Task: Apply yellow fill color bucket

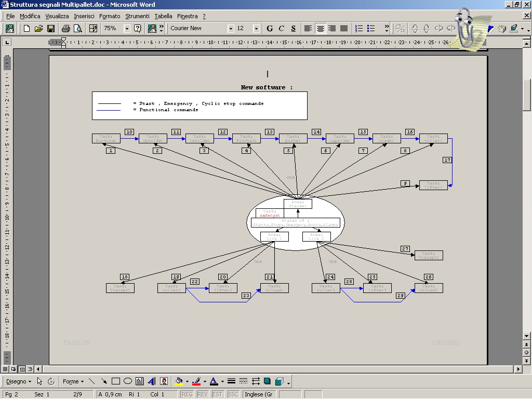Action: coord(179,381)
